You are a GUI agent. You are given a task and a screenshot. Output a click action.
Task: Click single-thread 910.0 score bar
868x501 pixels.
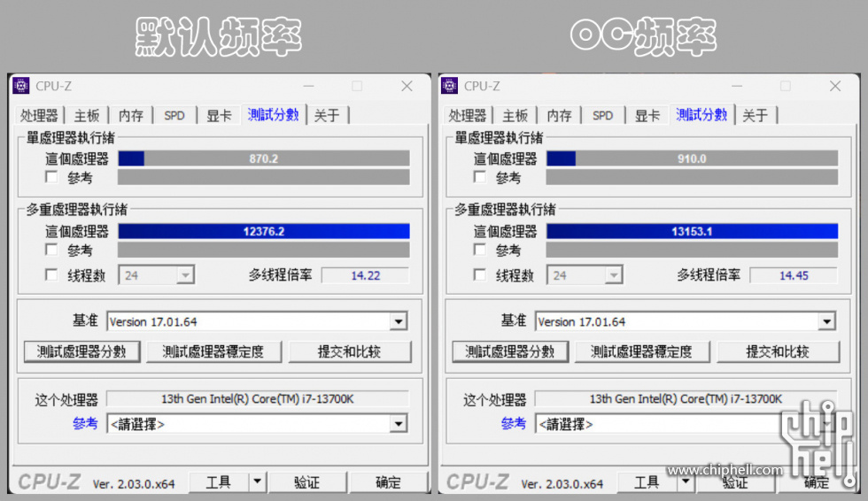692,158
